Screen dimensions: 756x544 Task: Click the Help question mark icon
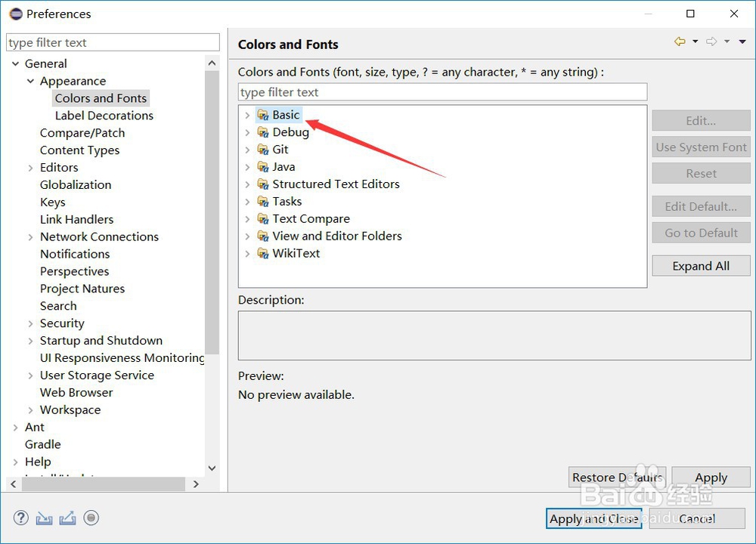[x=20, y=518]
